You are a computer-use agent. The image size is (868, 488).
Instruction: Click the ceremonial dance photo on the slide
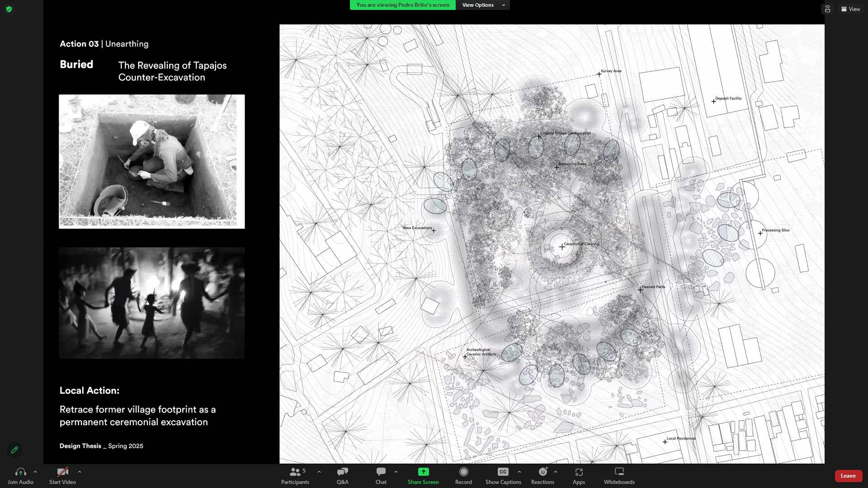click(x=152, y=303)
